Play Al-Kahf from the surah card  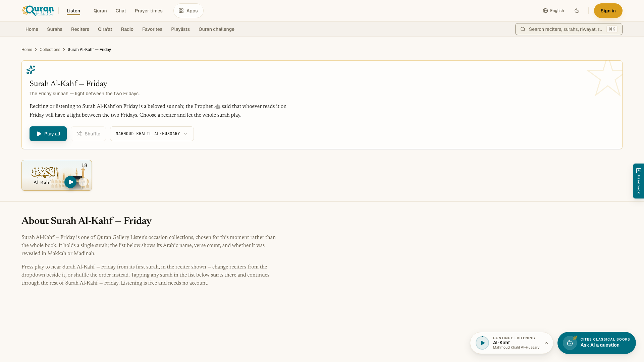click(70, 182)
